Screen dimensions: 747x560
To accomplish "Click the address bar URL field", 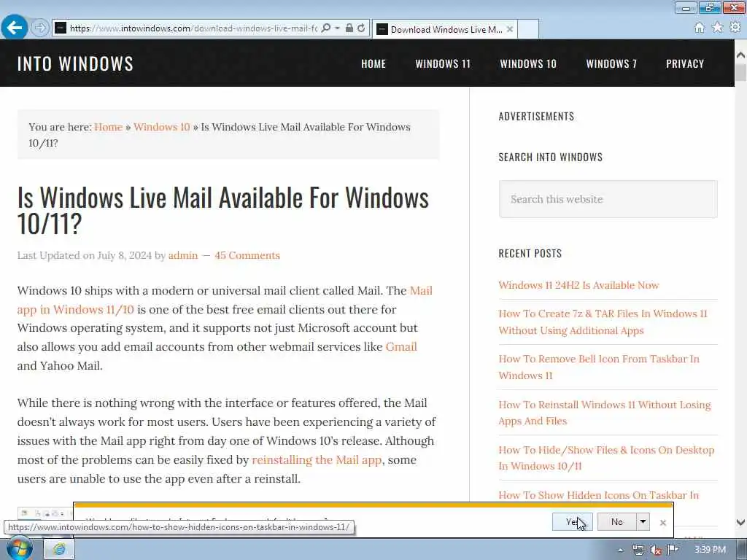I will (x=193, y=28).
